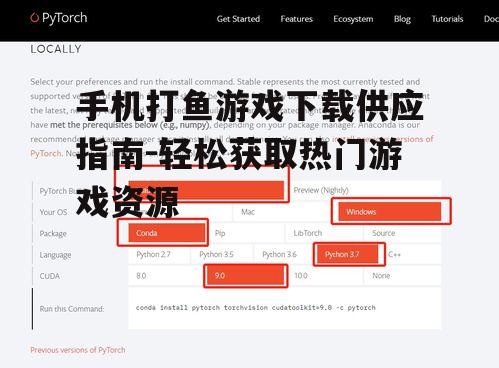This screenshot has height=368, width=499.
Task: Open the Blog link in the header
Action: point(402,19)
